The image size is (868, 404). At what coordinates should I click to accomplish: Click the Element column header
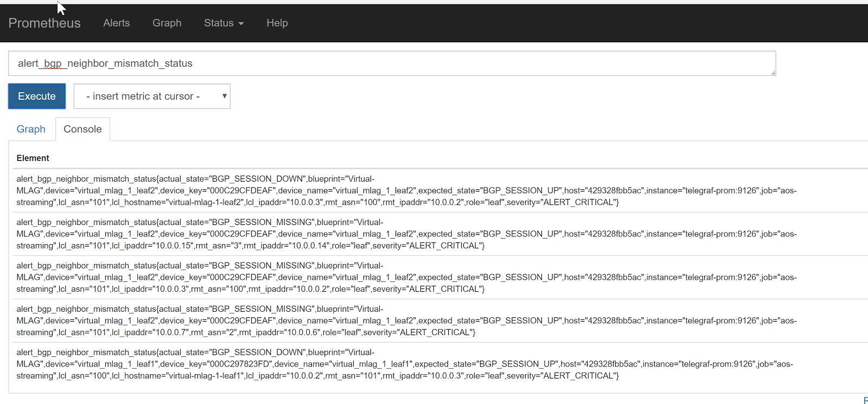click(x=33, y=158)
